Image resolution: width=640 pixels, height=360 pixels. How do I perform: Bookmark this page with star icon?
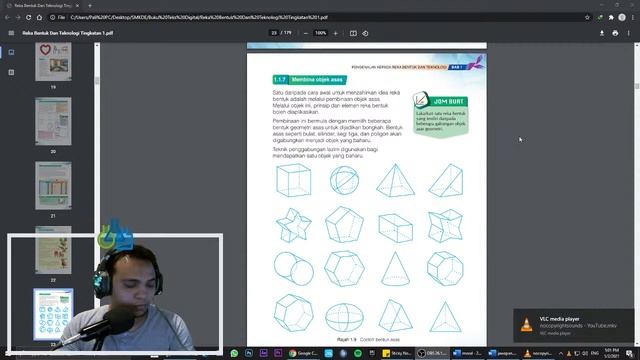[587, 17]
